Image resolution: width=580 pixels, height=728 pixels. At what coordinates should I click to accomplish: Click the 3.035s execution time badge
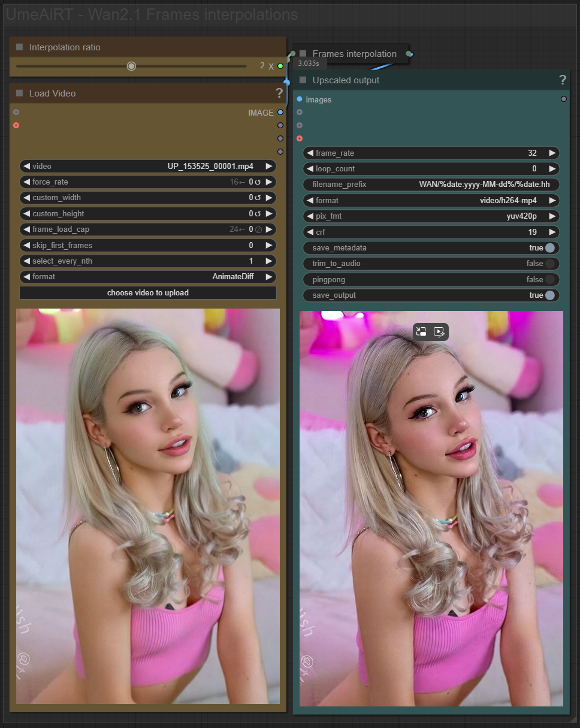[309, 63]
